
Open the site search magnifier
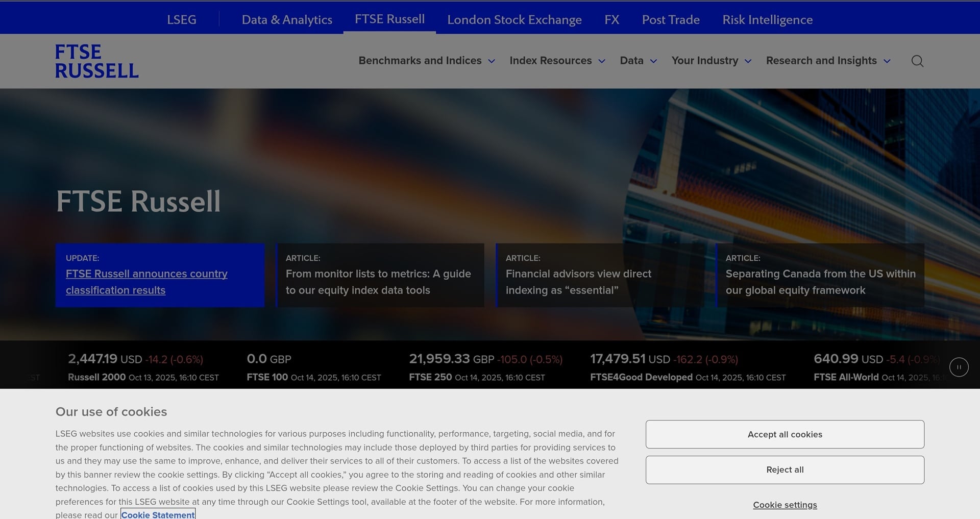[x=917, y=61]
